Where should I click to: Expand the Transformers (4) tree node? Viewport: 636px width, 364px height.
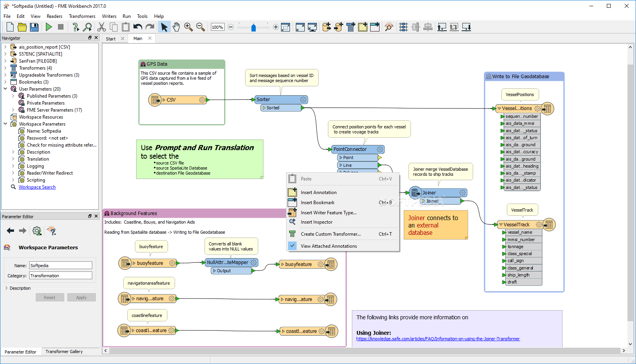click(x=5, y=68)
